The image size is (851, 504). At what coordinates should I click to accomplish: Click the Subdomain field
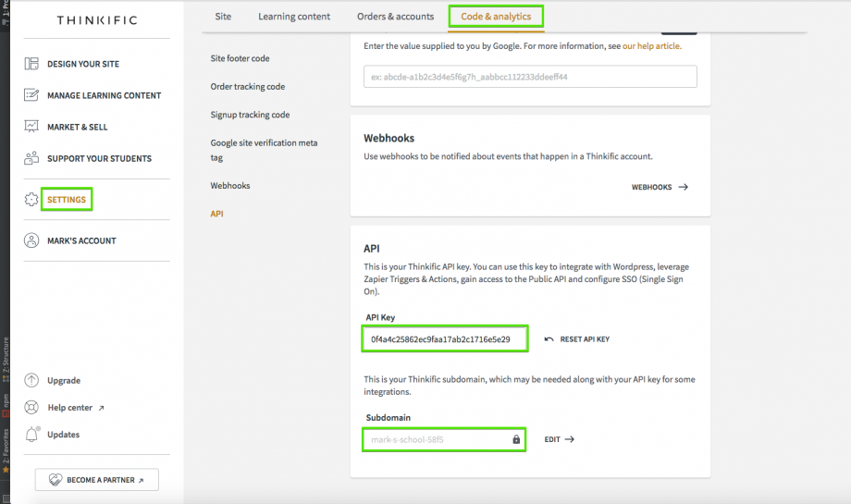(x=444, y=439)
